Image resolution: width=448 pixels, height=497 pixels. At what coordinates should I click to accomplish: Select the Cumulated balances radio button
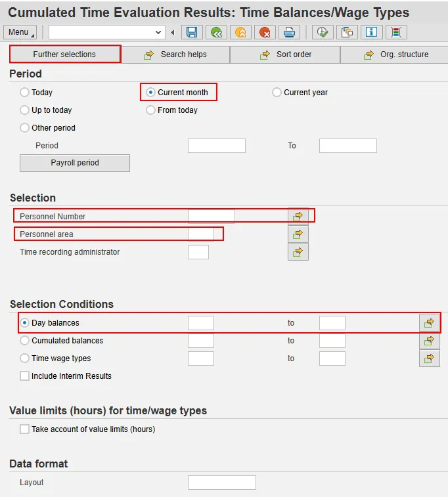point(24,341)
